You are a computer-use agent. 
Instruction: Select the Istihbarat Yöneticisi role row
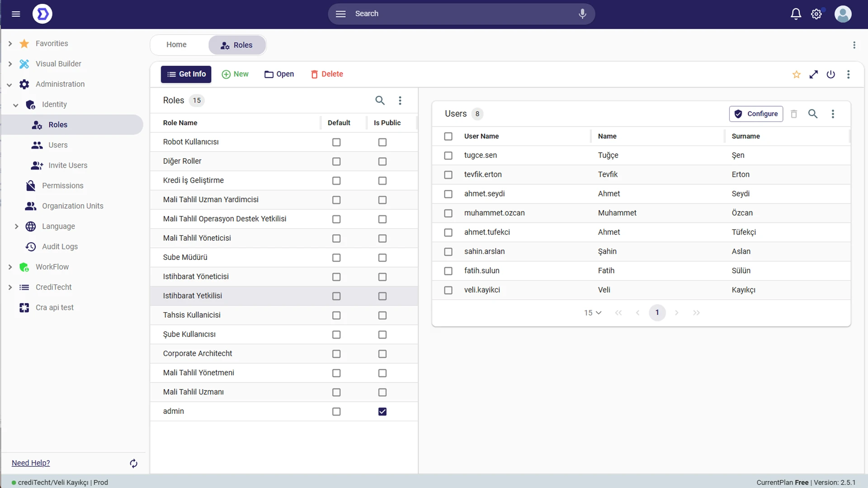[x=284, y=277]
